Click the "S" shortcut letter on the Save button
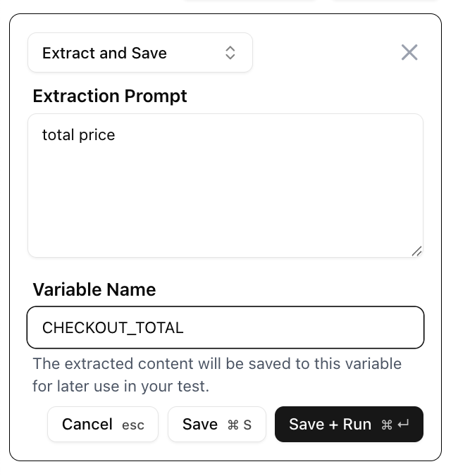 coord(247,425)
